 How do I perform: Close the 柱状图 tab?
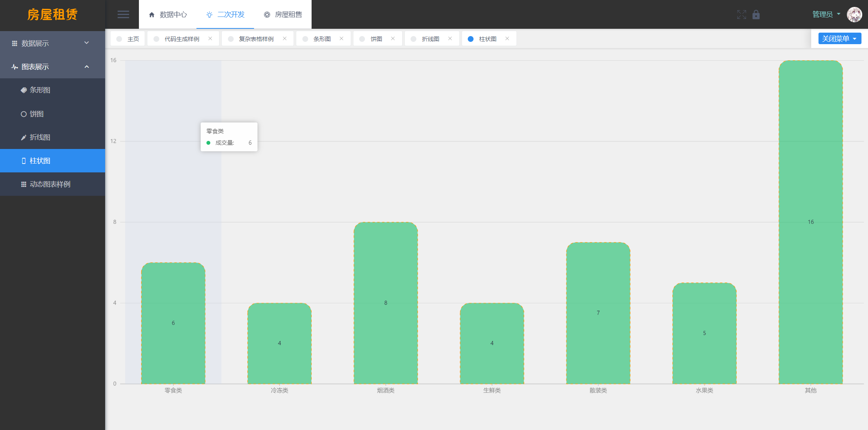tap(508, 39)
